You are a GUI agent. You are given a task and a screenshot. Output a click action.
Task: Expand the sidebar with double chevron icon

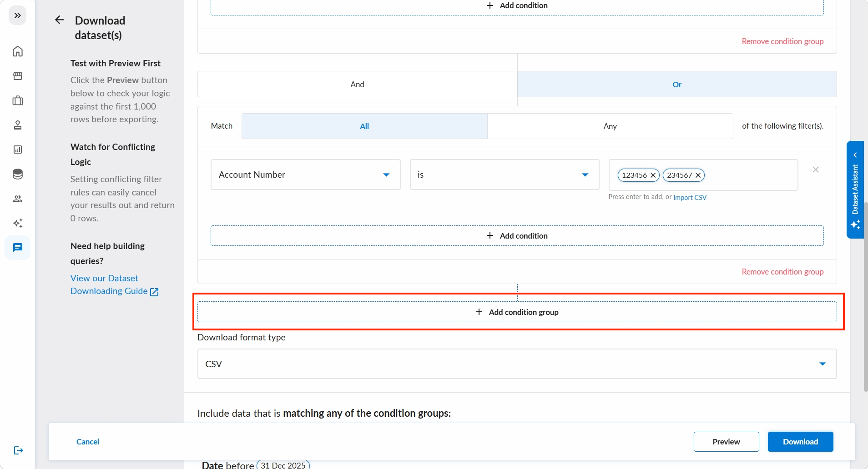(x=18, y=15)
